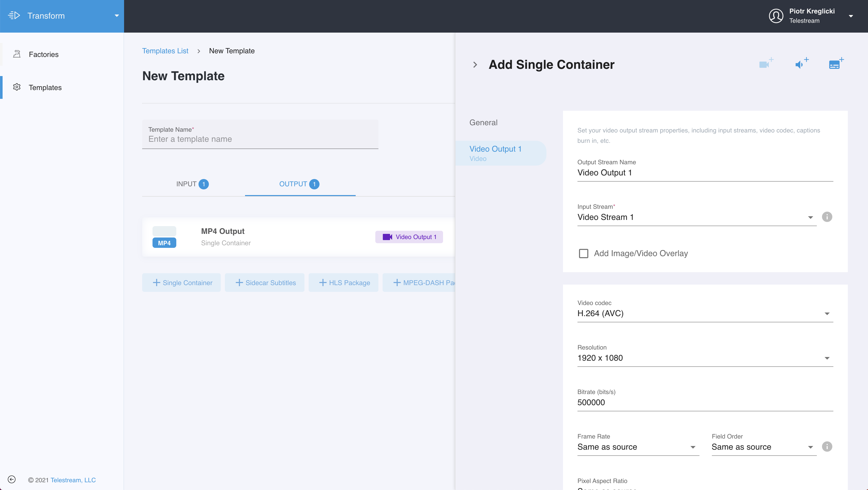Open Templates via gear icon
This screenshot has height=490, width=868.
click(17, 87)
